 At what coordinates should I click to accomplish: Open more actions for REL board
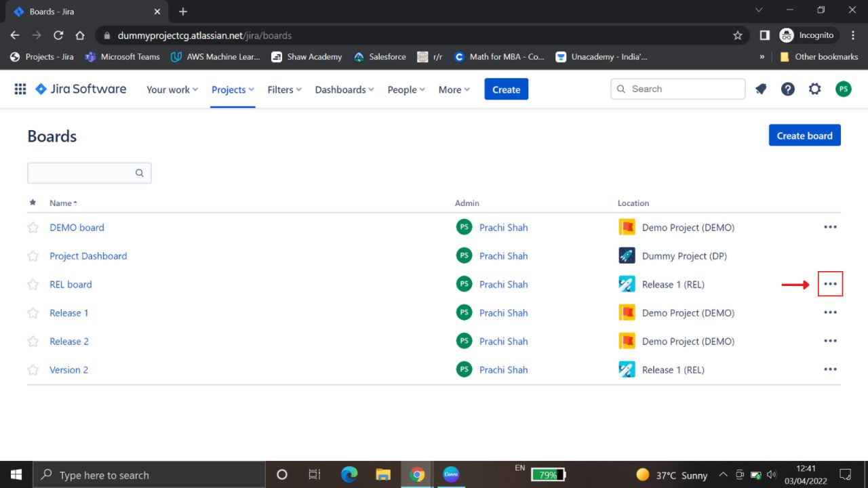click(830, 284)
